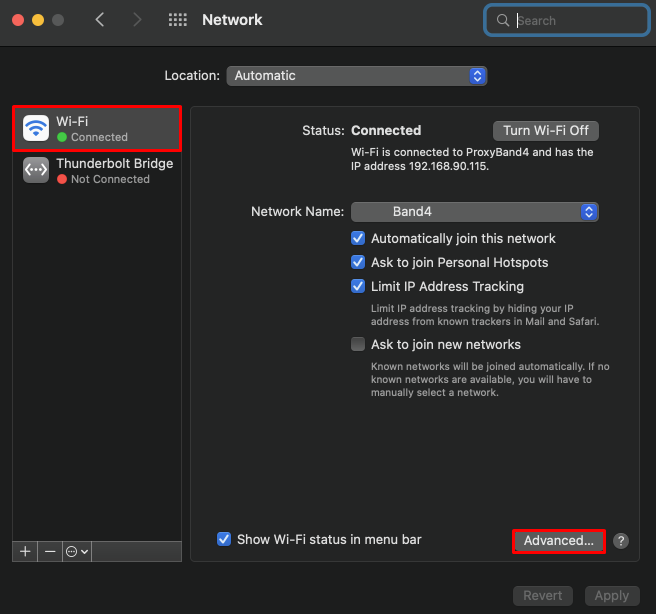Open the Network Name dropdown showing Band4
The image size is (656, 614).
pyautogui.click(x=475, y=212)
